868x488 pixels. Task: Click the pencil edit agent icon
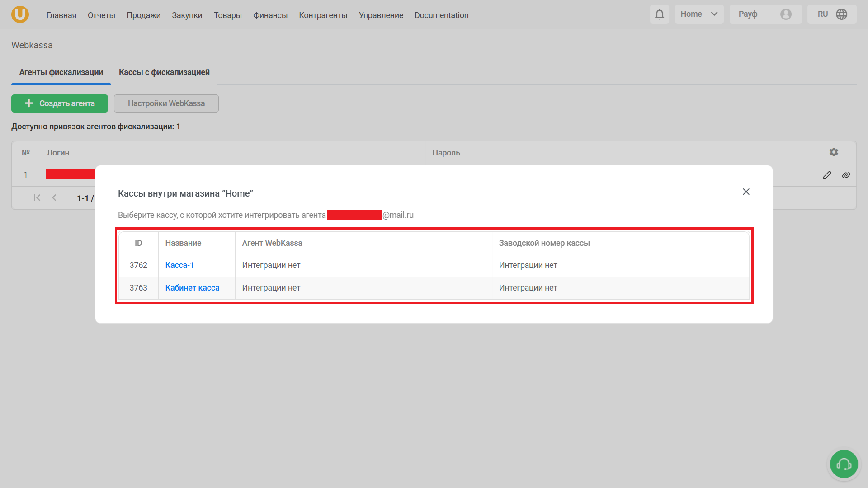click(827, 175)
